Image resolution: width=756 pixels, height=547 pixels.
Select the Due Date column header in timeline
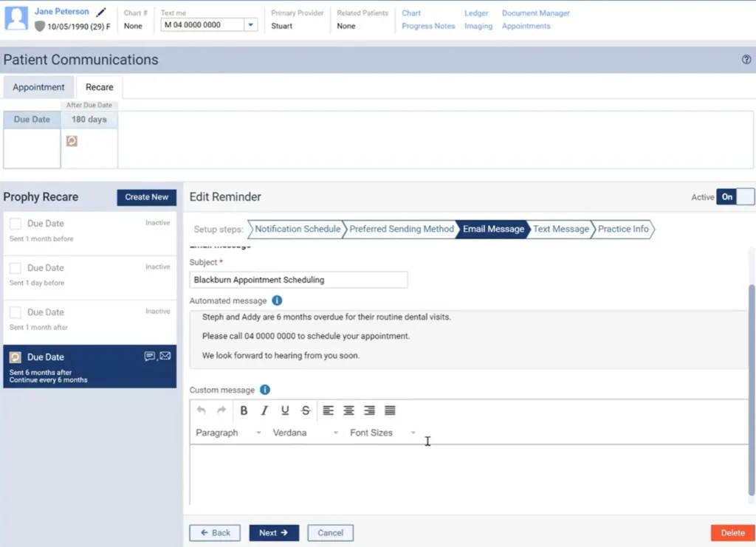(x=32, y=120)
